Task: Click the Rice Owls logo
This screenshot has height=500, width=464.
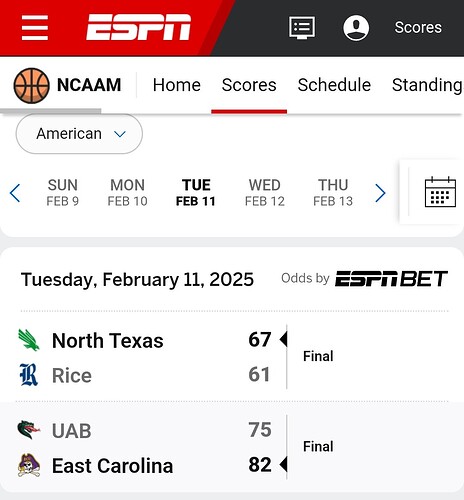Action: 29,375
